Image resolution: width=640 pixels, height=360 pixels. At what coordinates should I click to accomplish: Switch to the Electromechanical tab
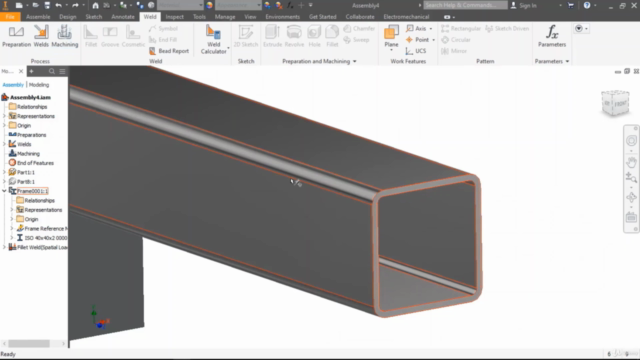tap(406, 17)
